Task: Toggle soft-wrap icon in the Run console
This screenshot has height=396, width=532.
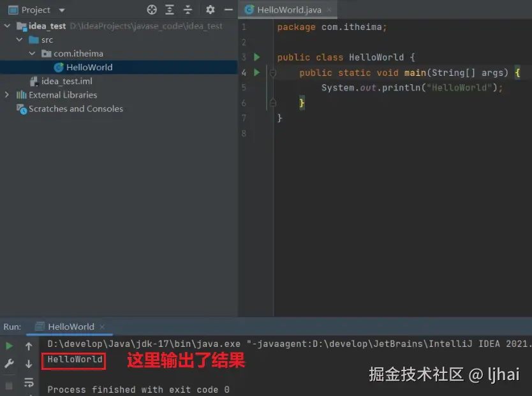Action: 29,383
